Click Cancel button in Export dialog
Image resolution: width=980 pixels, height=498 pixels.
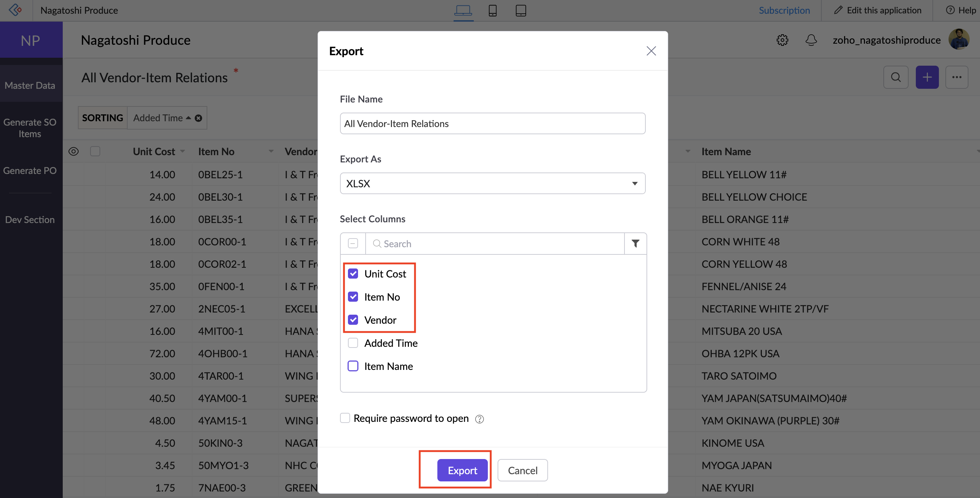(522, 470)
